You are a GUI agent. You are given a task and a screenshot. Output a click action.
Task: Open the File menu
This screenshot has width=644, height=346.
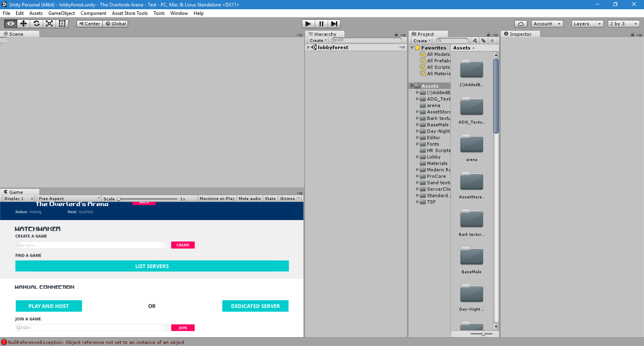click(x=6, y=13)
